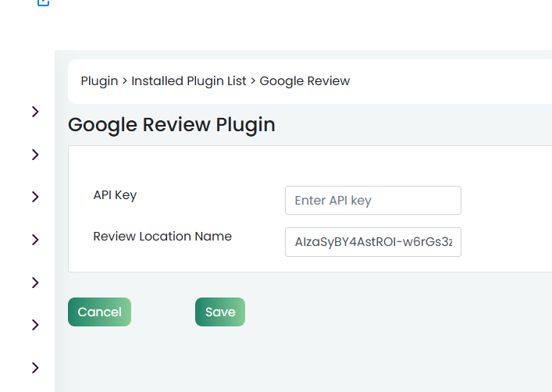This screenshot has height=392, width=552.
Task: Open the Plugin breadcrumb link
Action: (x=99, y=81)
